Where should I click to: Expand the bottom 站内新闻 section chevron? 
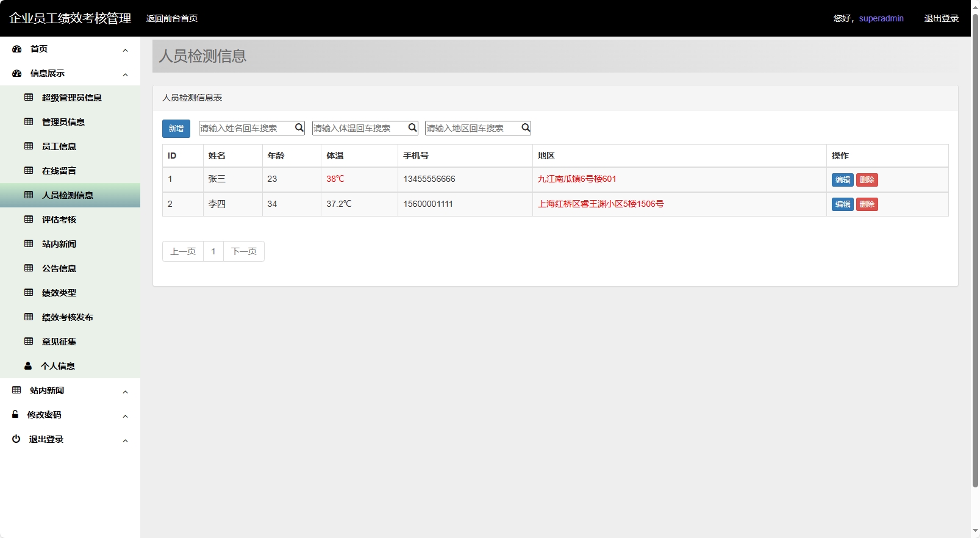coord(125,392)
